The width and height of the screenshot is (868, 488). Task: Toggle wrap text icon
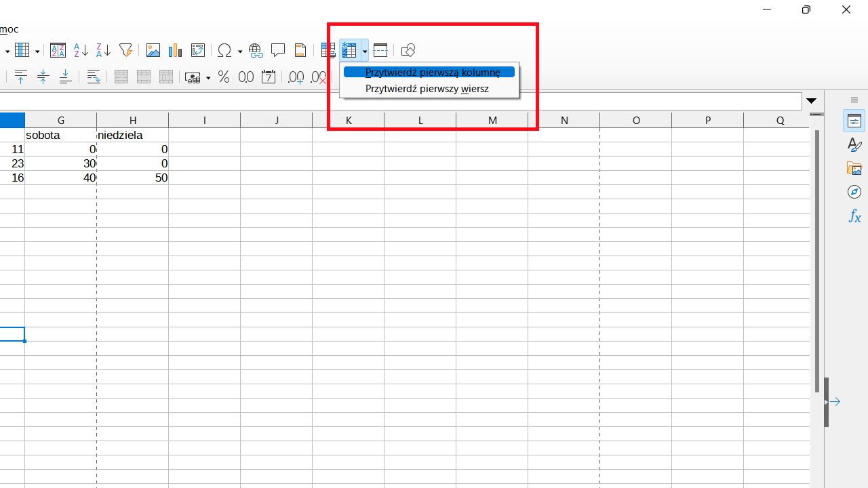[x=94, y=77]
